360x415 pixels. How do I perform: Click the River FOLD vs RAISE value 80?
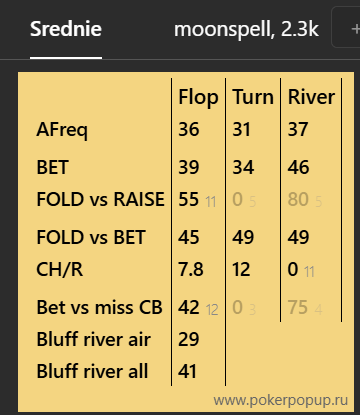pos(298,199)
